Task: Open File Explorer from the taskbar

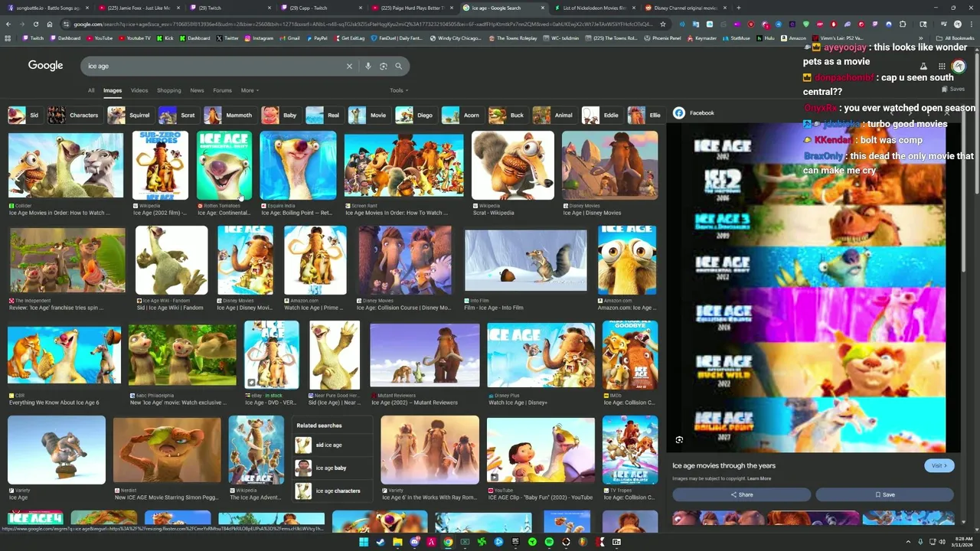Action: pyautogui.click(x=398, y=542)
